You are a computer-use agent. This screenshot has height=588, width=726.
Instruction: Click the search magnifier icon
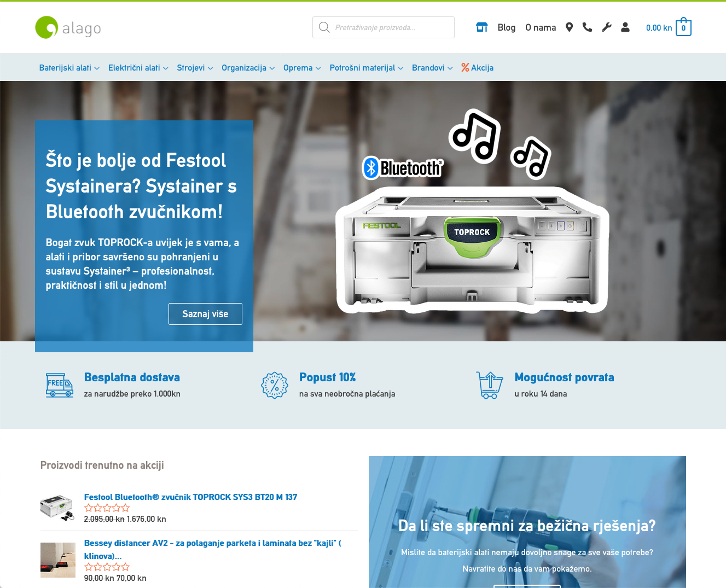[324, 27]
